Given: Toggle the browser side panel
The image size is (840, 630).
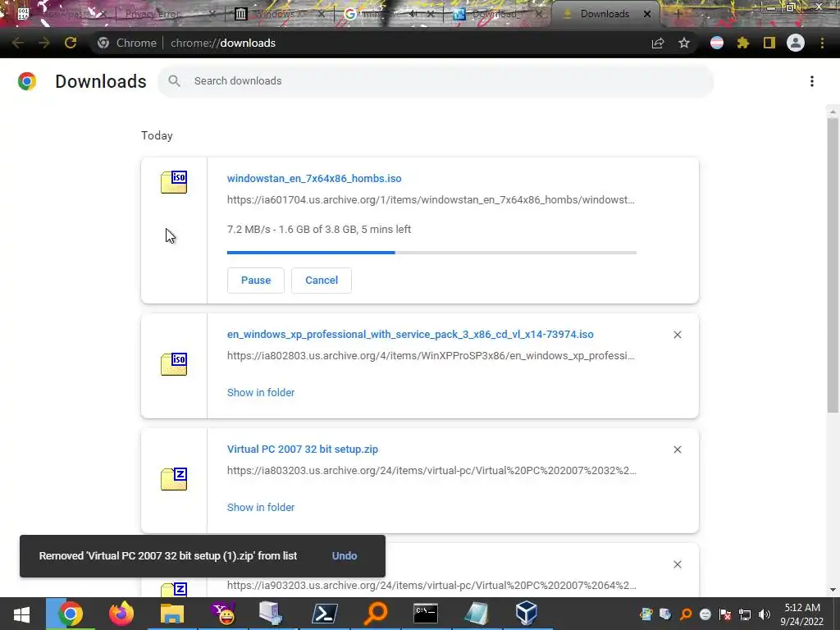Looking at the screenshot, I should tap(769, 43).
